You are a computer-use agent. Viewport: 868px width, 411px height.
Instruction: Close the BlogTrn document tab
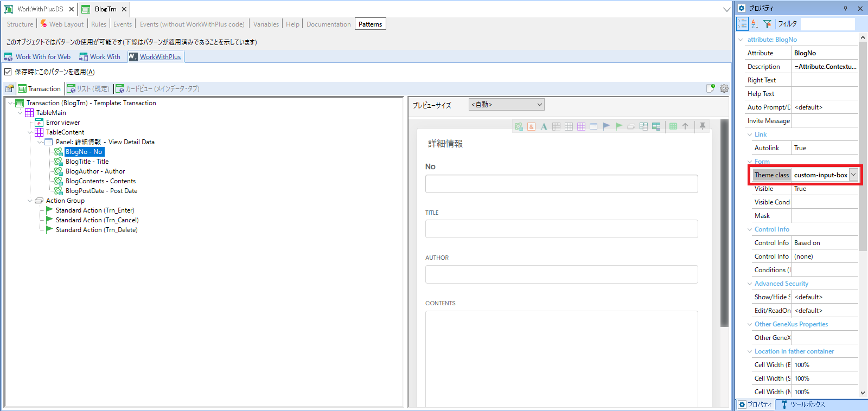124,9
